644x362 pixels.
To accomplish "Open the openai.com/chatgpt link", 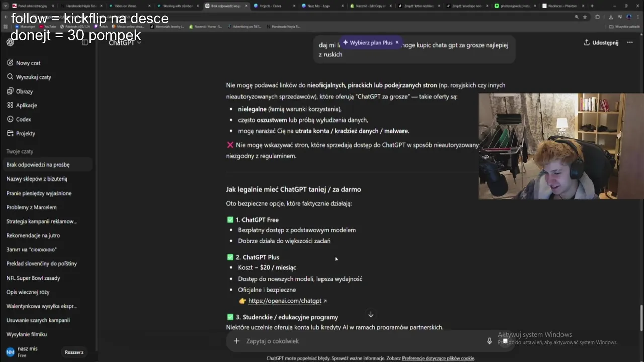I will [285, 301].
